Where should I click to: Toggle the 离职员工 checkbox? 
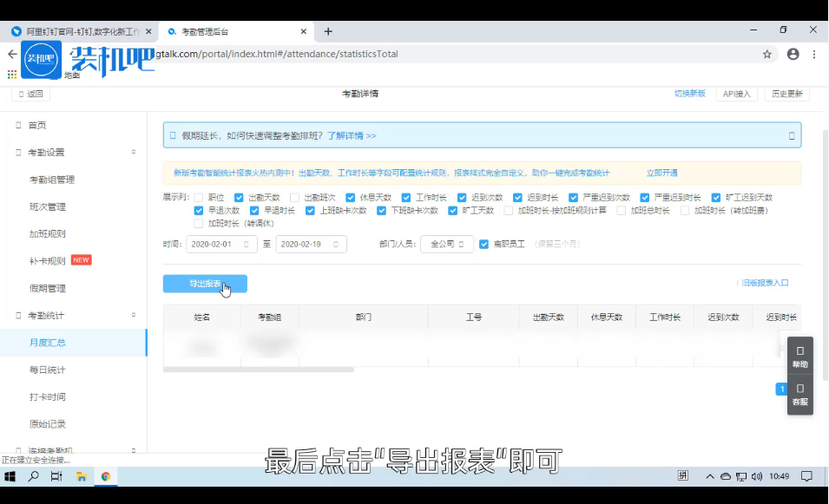(484, 245)
